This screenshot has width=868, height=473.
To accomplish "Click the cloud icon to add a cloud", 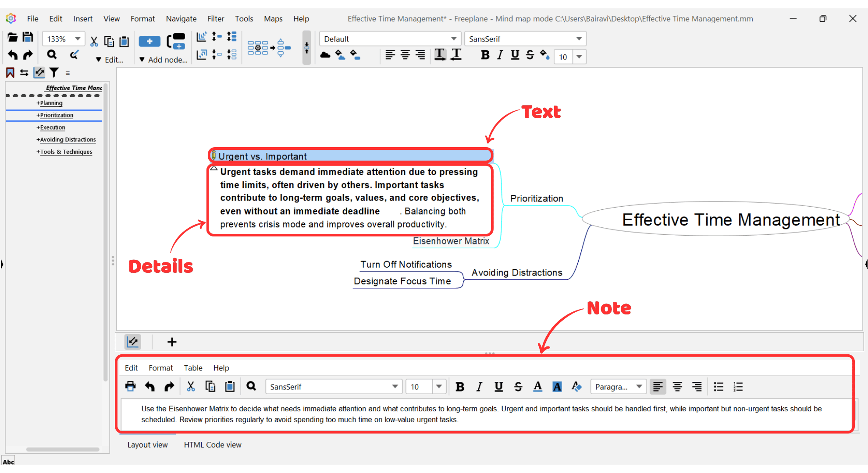I will coord(325,55).
